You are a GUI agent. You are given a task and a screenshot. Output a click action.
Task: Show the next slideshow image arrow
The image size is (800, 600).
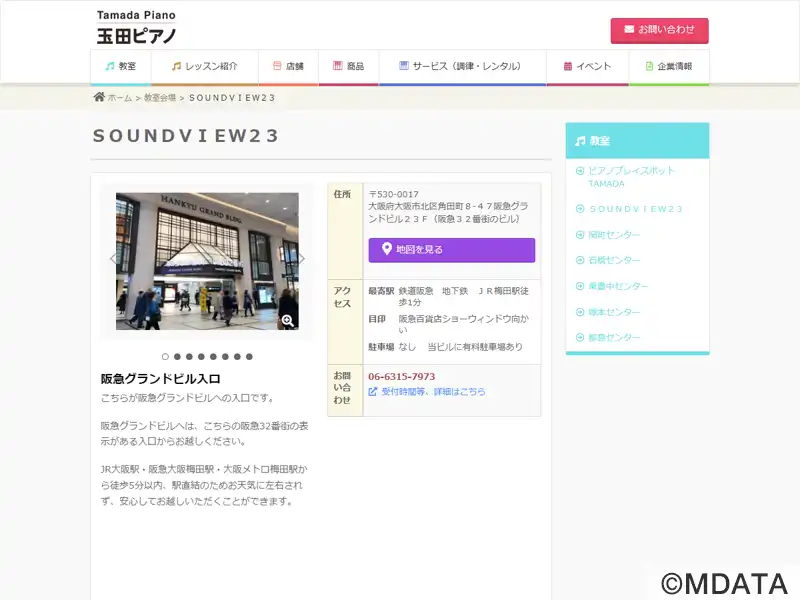302,259
